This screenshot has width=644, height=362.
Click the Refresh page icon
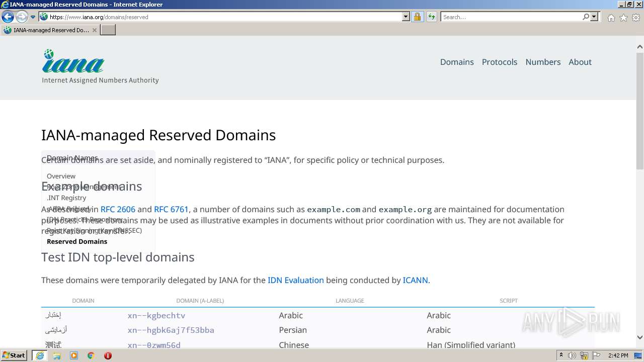pyautogui.click(x=431, y=17)
